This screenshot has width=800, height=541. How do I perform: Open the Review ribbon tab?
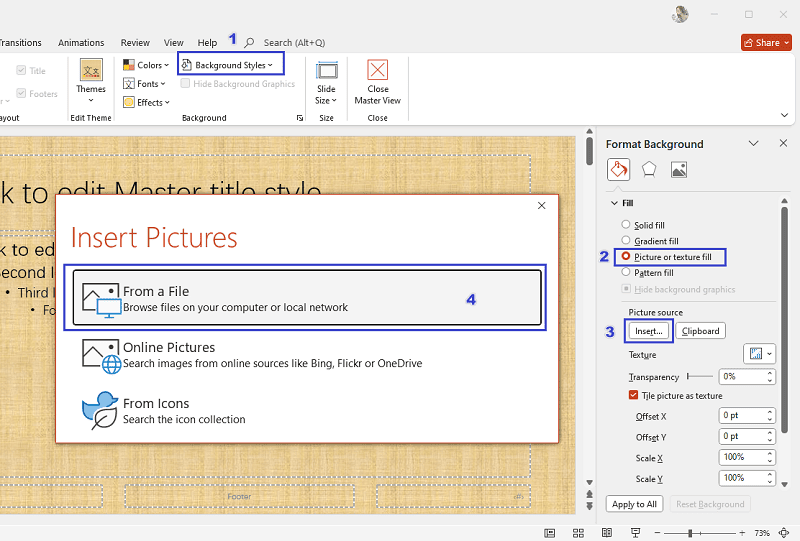click(135, 43)
